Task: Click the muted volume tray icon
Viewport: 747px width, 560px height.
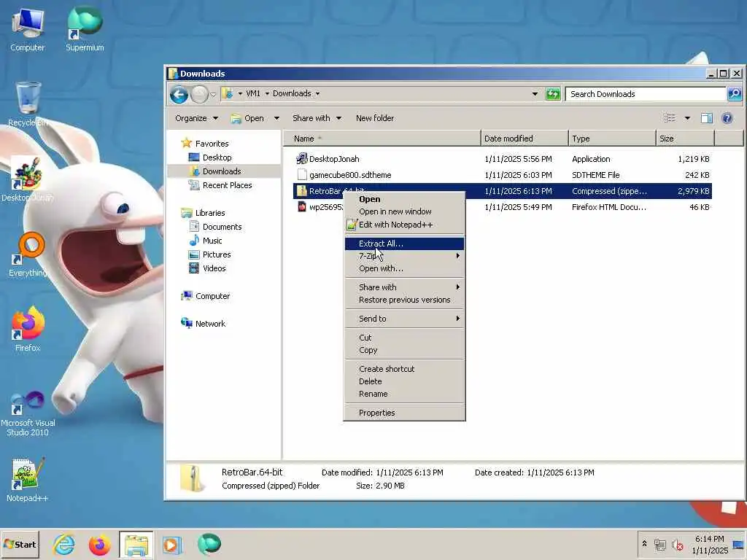Action: coord(677,544)
